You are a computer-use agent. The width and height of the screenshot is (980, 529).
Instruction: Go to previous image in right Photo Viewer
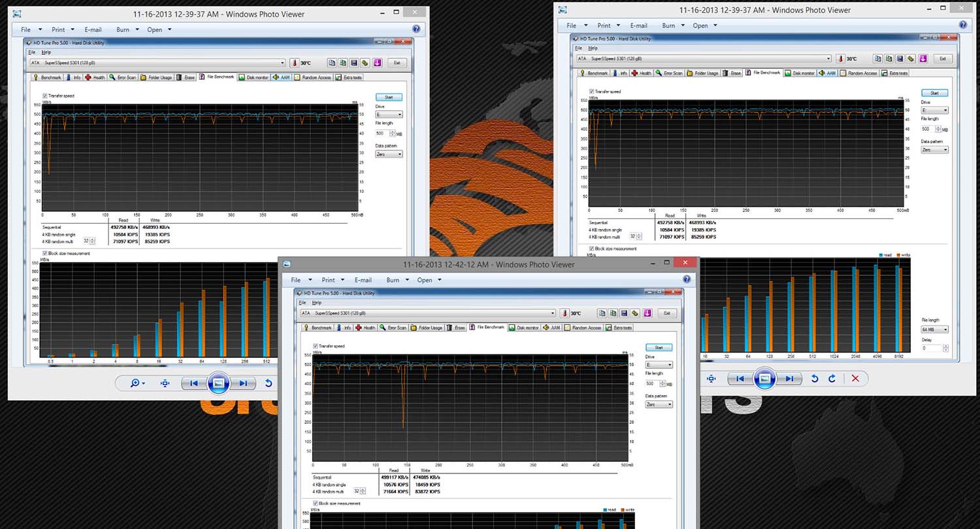740,379
